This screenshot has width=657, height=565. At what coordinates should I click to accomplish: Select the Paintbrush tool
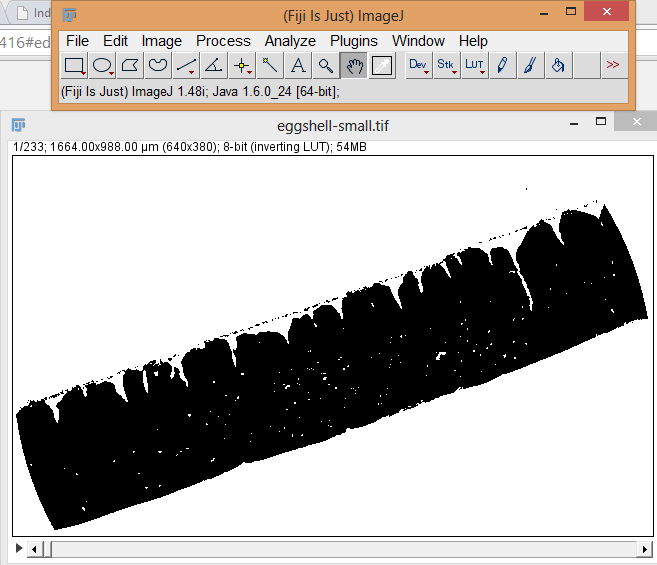(x=531, y=65)
